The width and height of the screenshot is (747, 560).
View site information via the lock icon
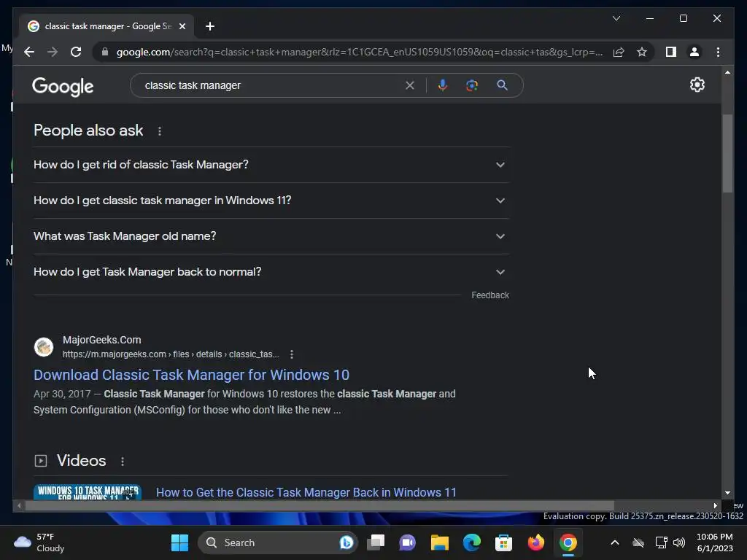[x=105, y=52]
